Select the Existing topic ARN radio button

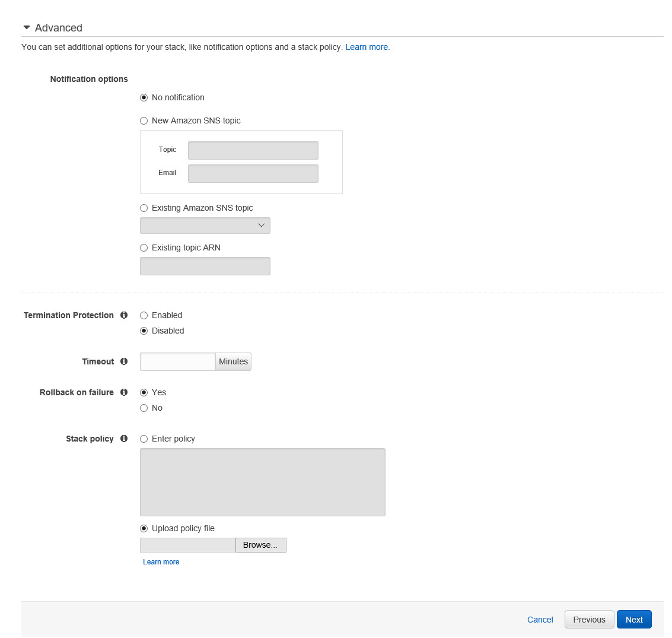144,248
